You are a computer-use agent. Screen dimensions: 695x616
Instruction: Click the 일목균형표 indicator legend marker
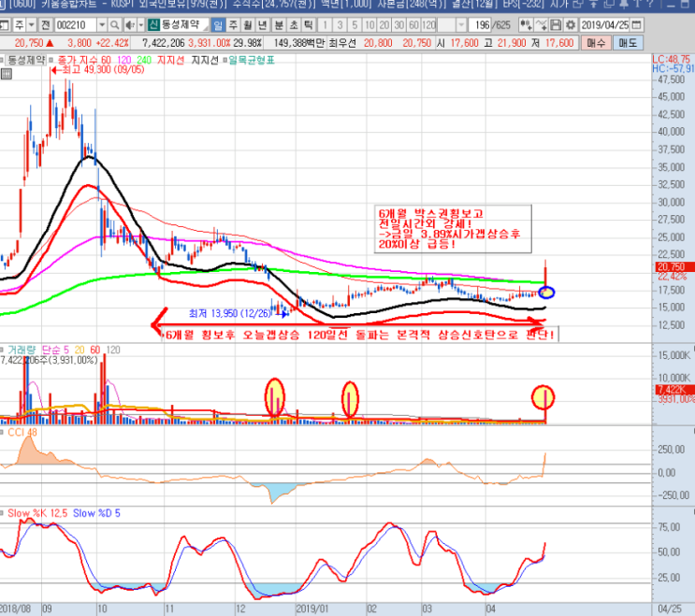225,60
